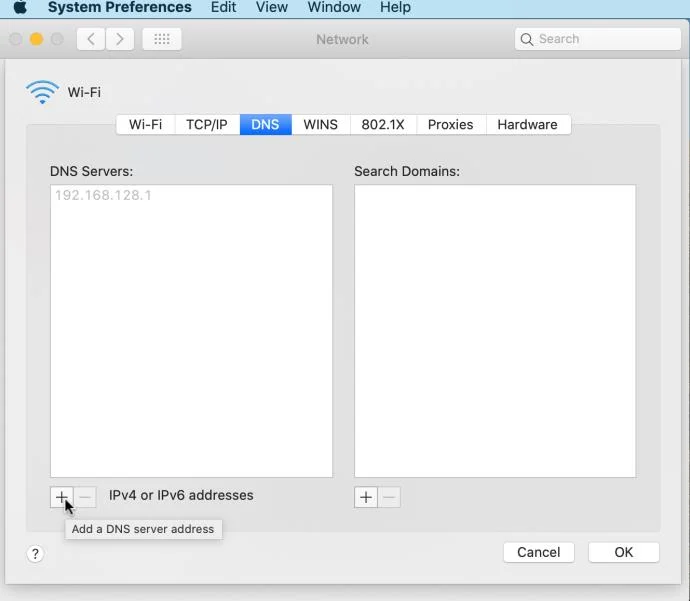This screenshot has width=690, height=601.
Task: Minimize the window with the yellow button
Action: tap(37, 39)
